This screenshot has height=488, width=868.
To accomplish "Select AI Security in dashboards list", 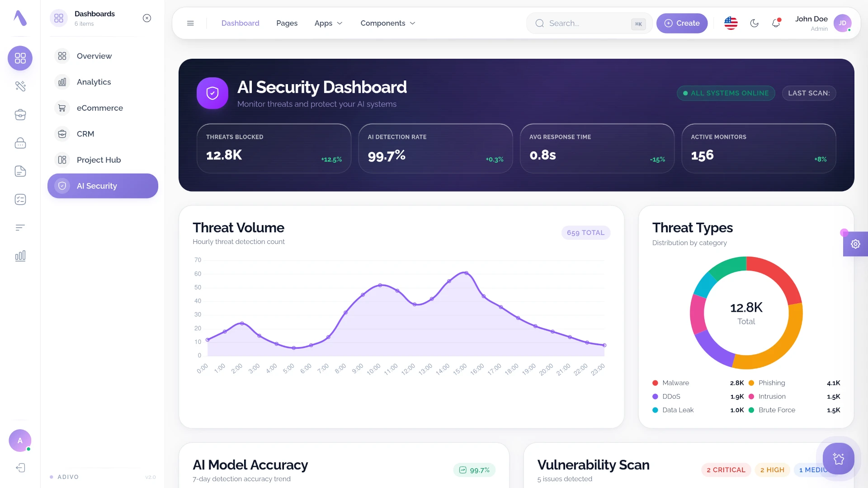I will 103,186.
